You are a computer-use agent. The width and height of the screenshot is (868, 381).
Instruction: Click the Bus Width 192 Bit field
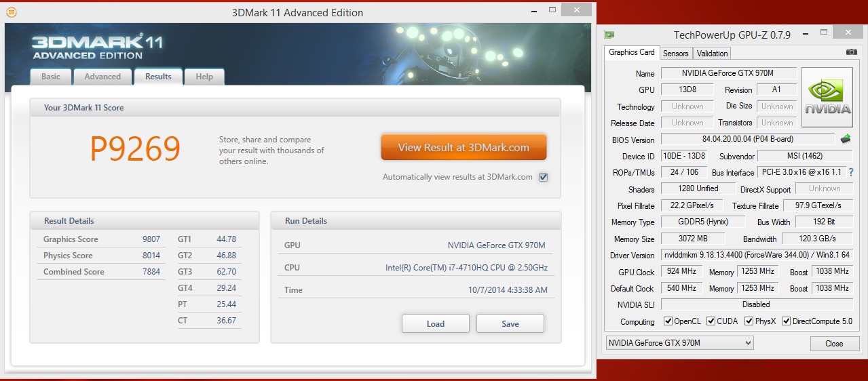click(x=824, y=222)
